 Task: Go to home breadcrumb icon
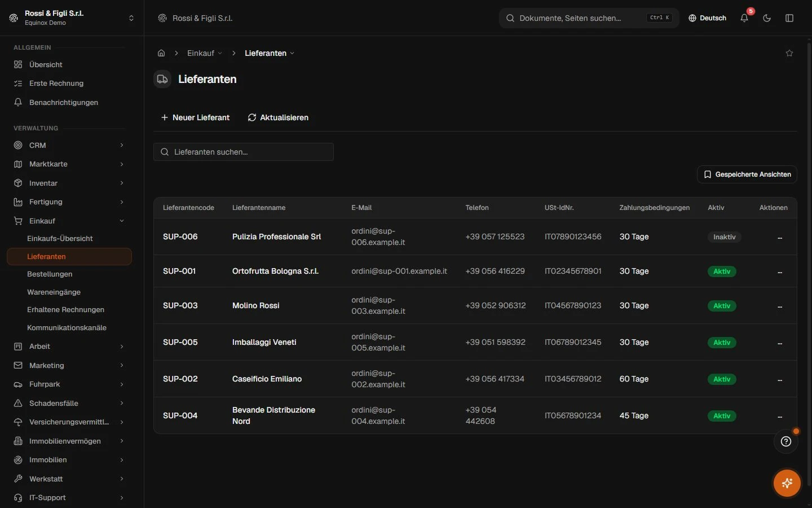161,53
